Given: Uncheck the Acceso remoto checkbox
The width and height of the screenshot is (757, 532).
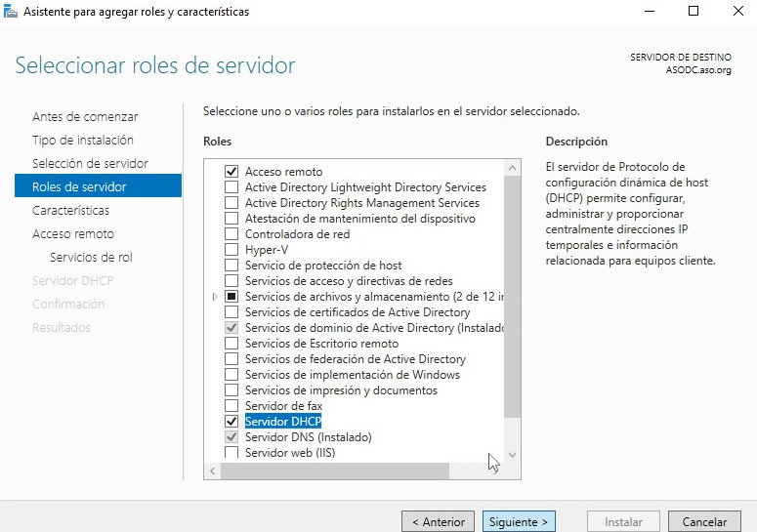Looking at the screenshot, I should (231, 172).
